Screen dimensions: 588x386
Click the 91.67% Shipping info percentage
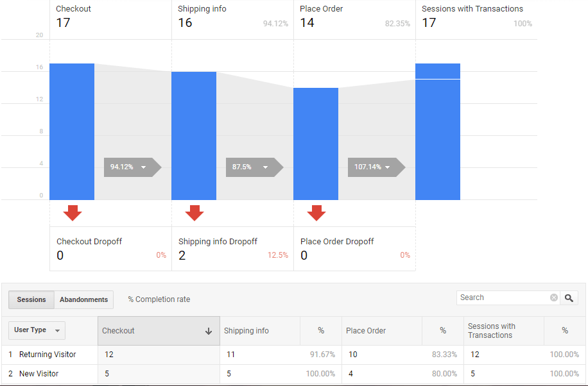(322, 355)
